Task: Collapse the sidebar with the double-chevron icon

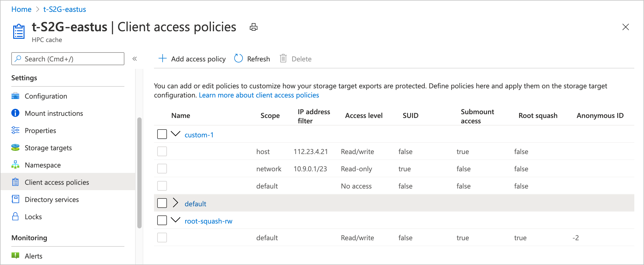Action: click(135, 59)
